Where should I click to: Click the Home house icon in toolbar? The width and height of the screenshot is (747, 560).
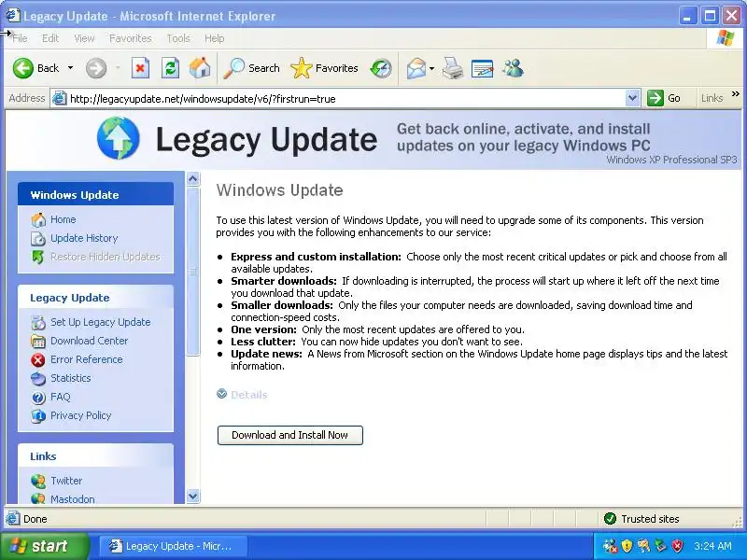(x=200, y=68)
